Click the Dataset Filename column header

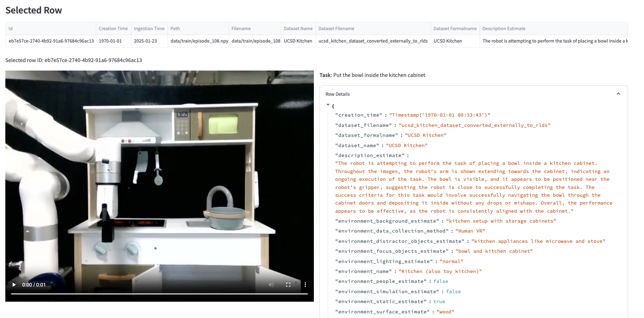[x=373, y=29]
